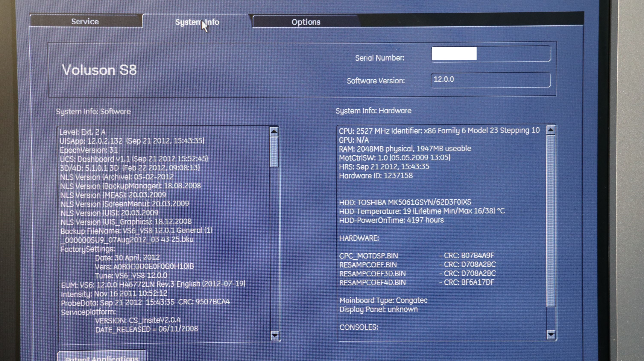
Task: Click the Software Version field showing 12.0.0
Action: click(x=491, y=80)
